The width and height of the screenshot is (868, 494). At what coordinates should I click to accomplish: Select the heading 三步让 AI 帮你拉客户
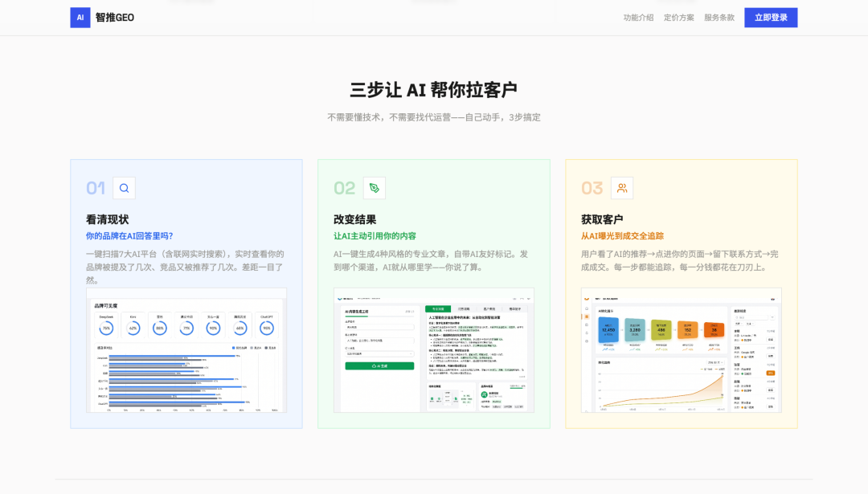click(434, 90)
